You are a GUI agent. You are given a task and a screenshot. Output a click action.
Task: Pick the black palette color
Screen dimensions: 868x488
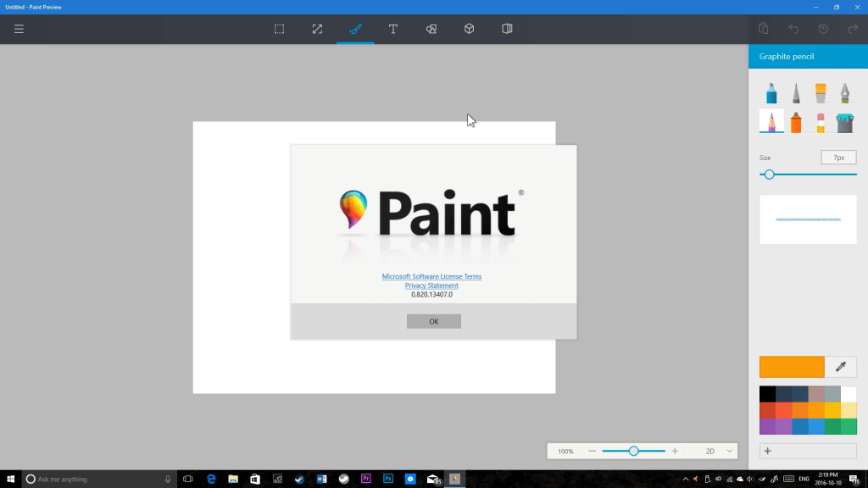pyautogui.click(x=767, y=394)
